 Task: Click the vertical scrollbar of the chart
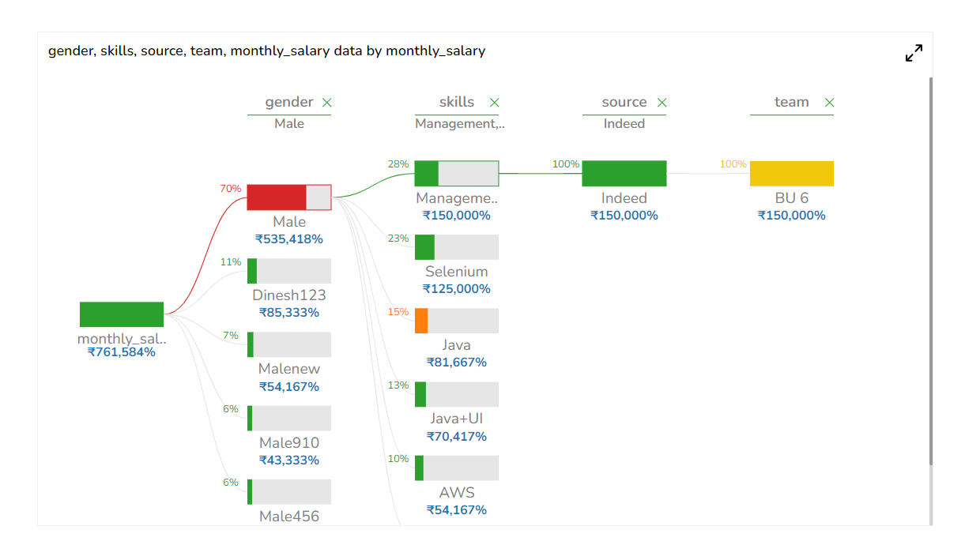pyautogui.click(x=930, y=269)
